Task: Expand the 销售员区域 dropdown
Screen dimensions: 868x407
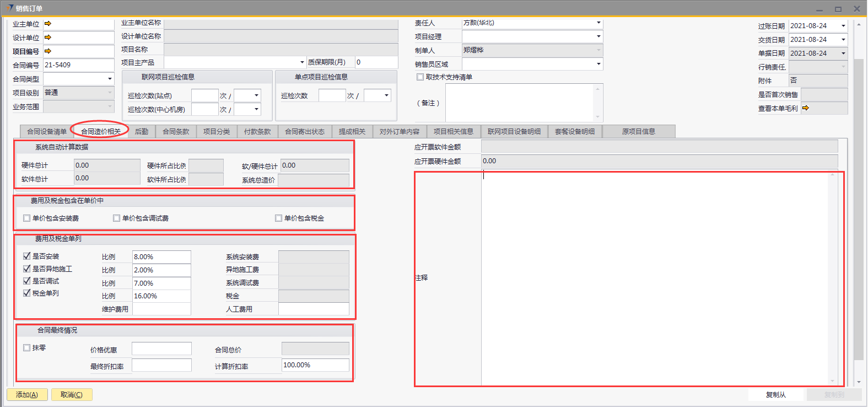Action: pyautogui.click(x=599, y=64)
